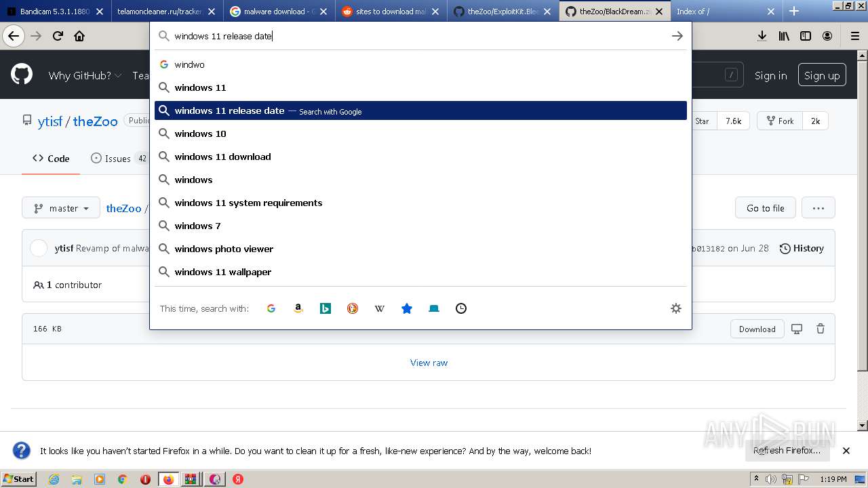Select suggestion 'windows 11 system requirements'
The height and width of the screenshot is (488, 868).
[420, 203]
